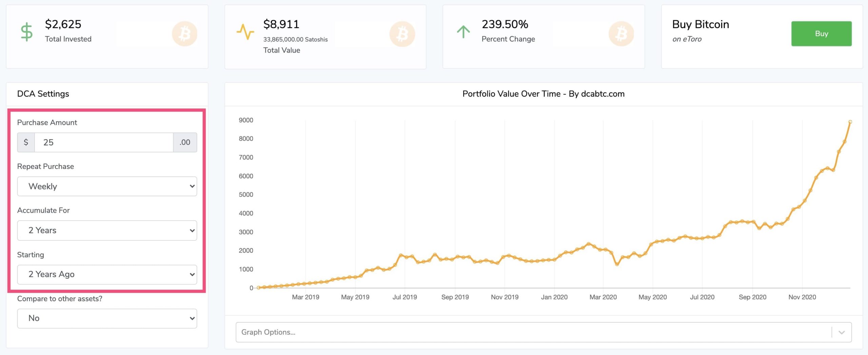868x355 pixels.
Task: Expand Graph Options with the chevron arrow
Action: coord(842,332)
